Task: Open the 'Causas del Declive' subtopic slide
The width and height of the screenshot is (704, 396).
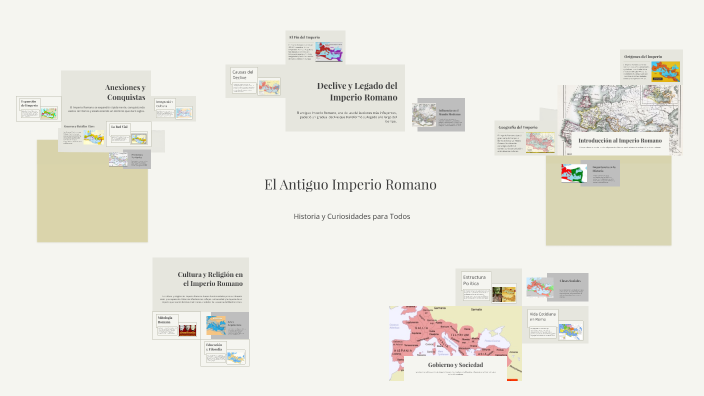Action: pyautogui.click(x=255, y=81)
